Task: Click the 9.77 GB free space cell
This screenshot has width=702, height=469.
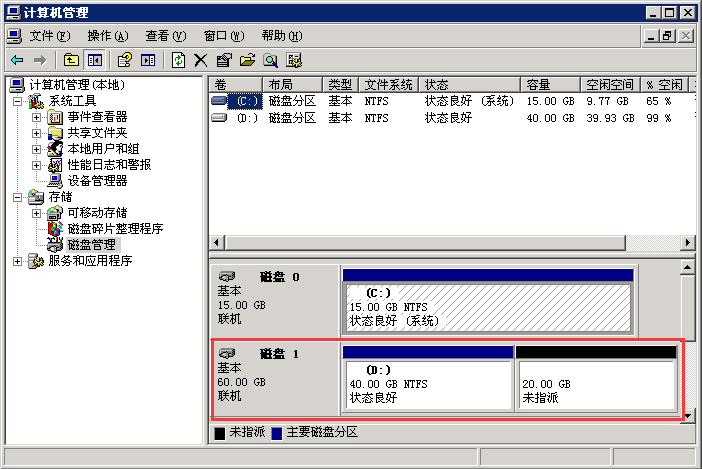Action: pyautogui.click(x=607, y=101)
